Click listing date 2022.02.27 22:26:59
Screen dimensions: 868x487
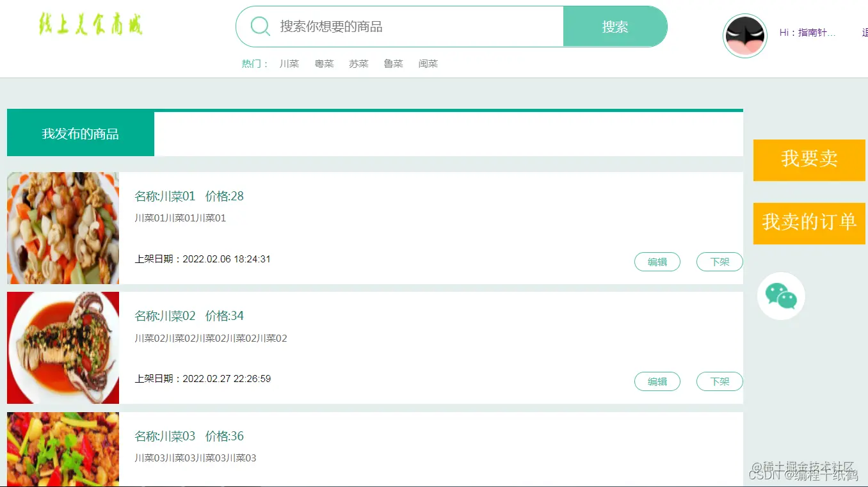tap(227, 379)
